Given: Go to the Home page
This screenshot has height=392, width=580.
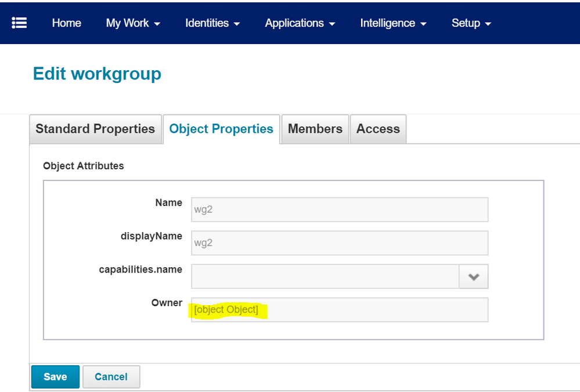Looking at the screenshot, I should [x=66, y=23].
